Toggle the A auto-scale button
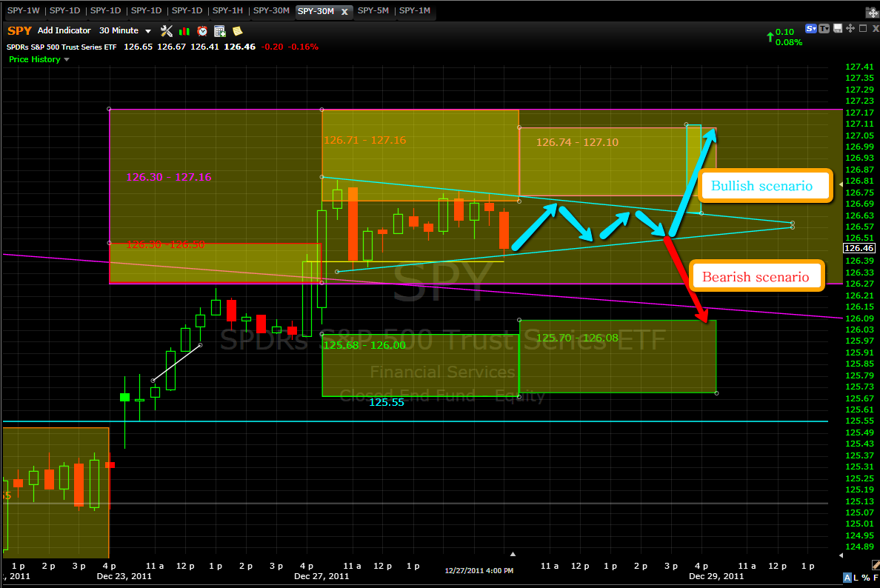 click(x=847, y=578)
